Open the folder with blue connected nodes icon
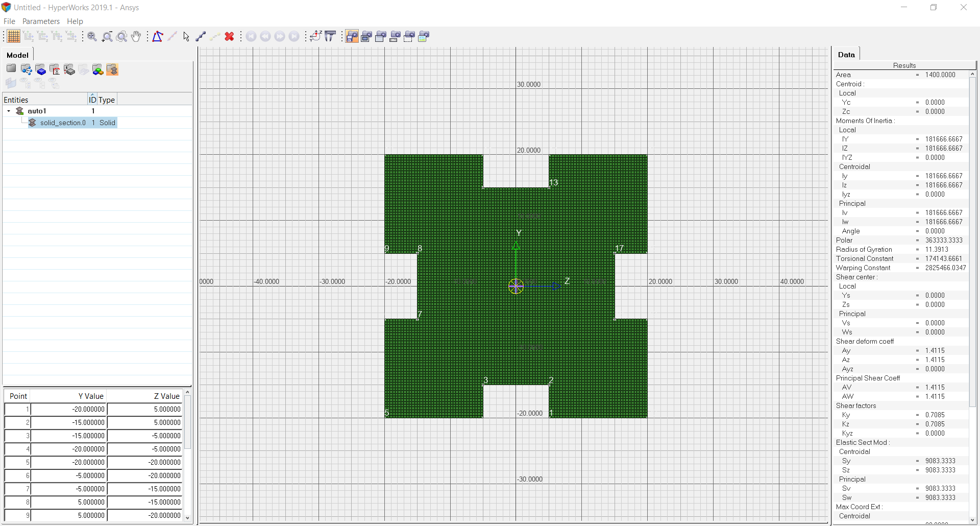 tap(27, 69)
